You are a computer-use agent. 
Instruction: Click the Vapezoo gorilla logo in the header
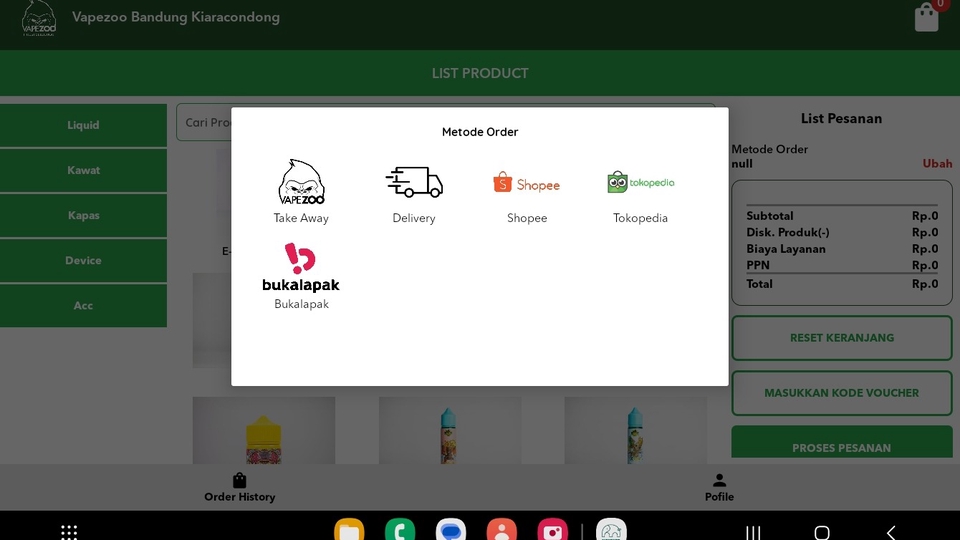click(x=39, y=18)
